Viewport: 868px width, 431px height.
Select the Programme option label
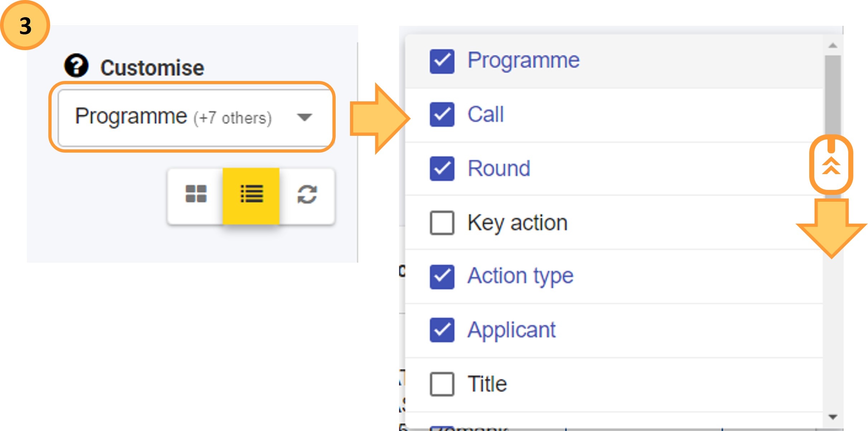pyautogui.click(x=523, y=61)
